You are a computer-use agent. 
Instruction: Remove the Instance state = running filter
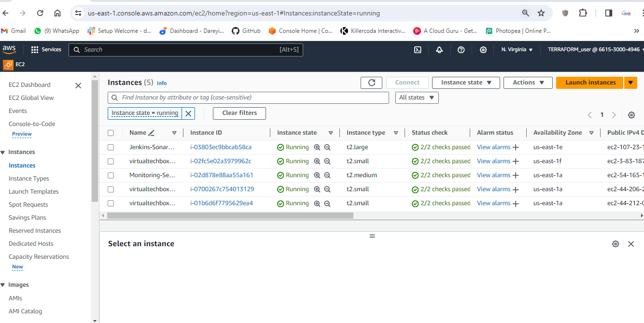(189, 113)
